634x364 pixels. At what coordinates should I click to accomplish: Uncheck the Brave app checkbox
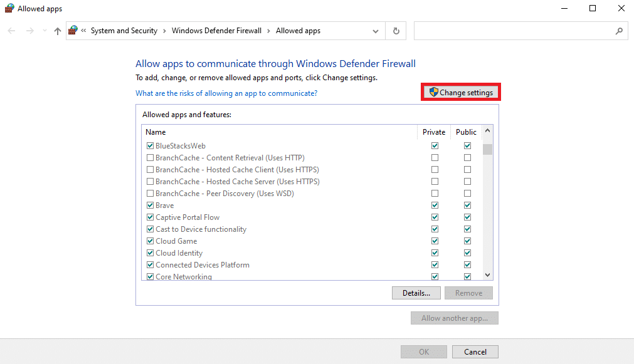point(150,205)
